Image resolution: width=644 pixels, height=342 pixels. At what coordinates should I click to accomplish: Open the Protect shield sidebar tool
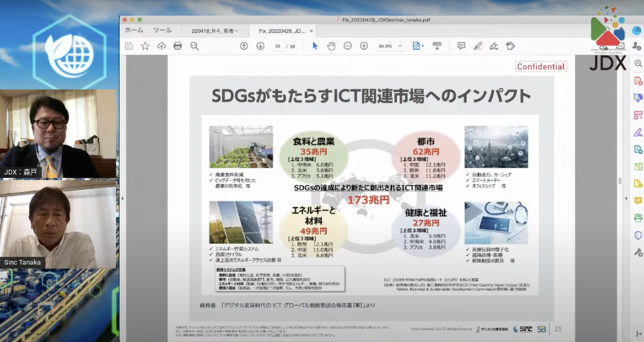point(638,235)
